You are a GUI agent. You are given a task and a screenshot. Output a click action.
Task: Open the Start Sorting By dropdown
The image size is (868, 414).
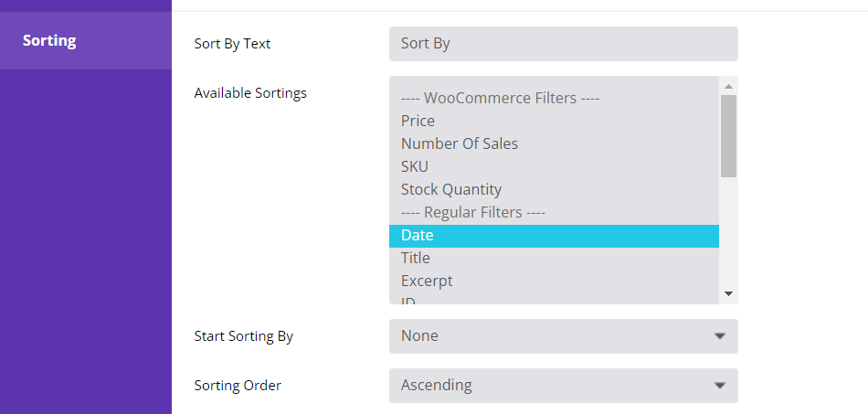pyautogui.click(x=563, y=336)
